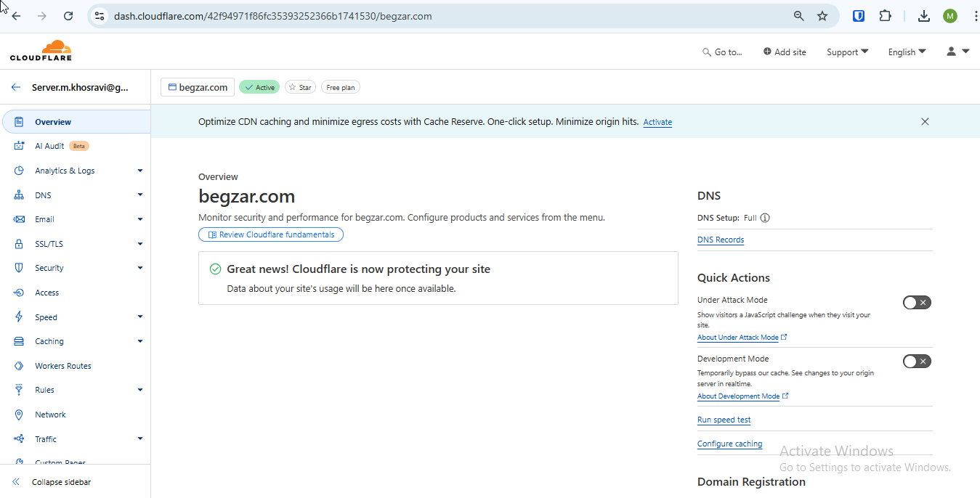Go back using the sidebar arrow
This screenshot has width=980, height=498.
click(x=16, y=87)
